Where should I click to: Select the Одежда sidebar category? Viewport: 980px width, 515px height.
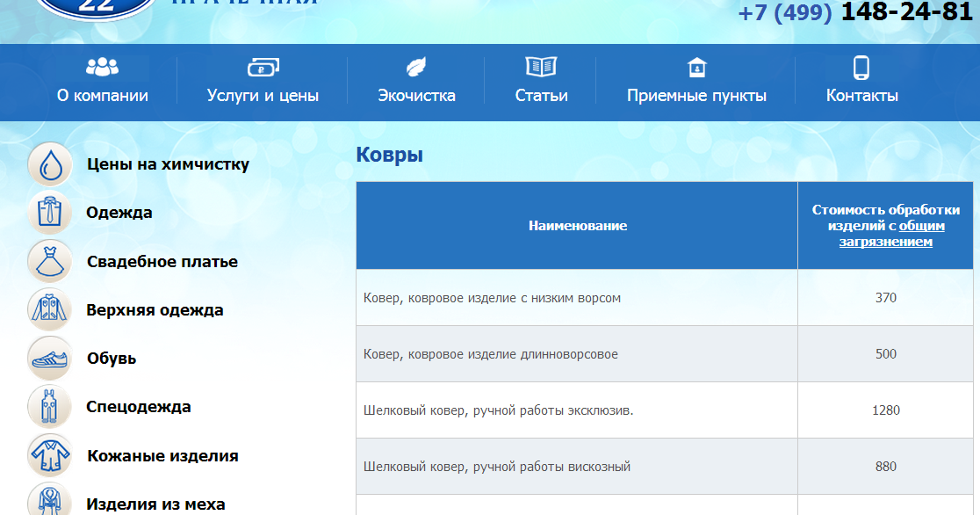pos(119,213)
